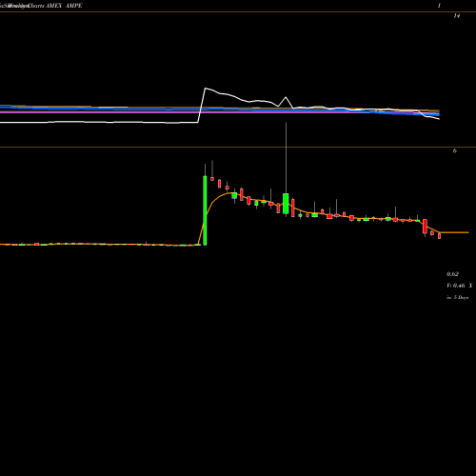Click the "14" price axis label
The height and width of the screenshot is (476, 476).
(456, 16)
